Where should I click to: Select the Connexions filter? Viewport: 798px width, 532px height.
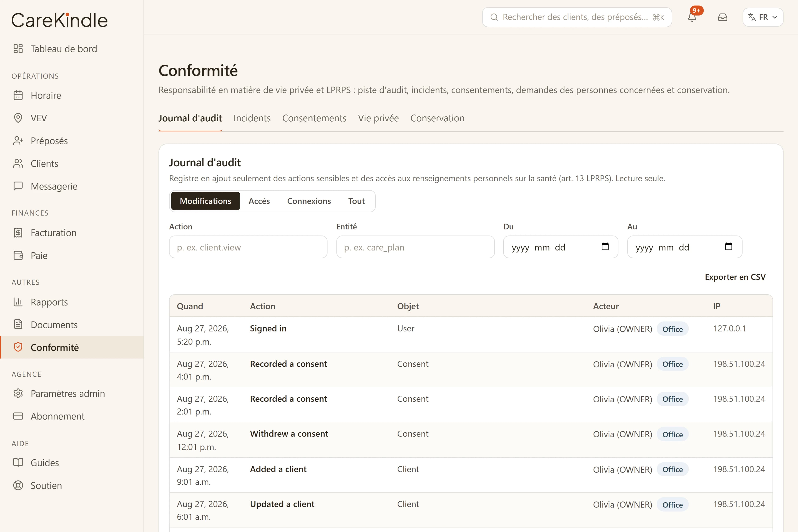(x=309, y=201)
